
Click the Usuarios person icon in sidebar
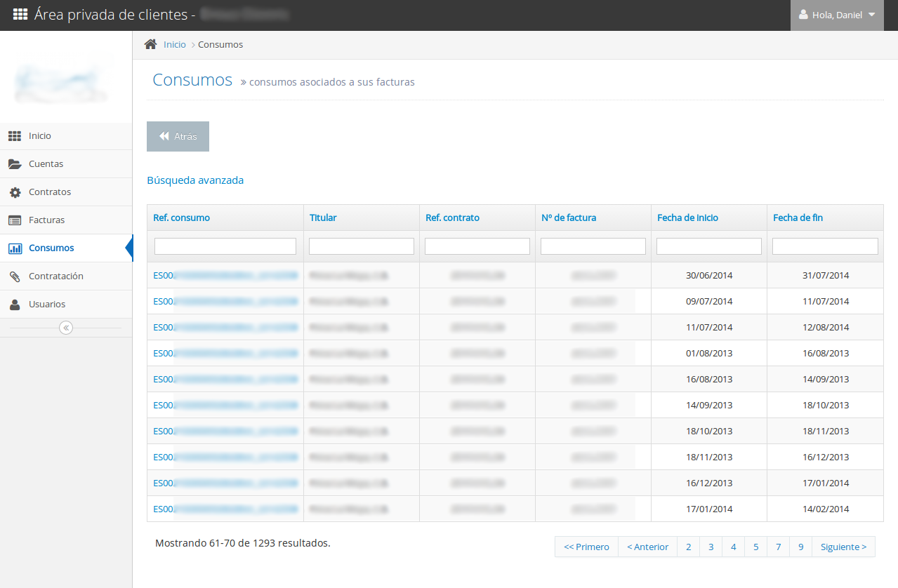[x=15, y=305]
